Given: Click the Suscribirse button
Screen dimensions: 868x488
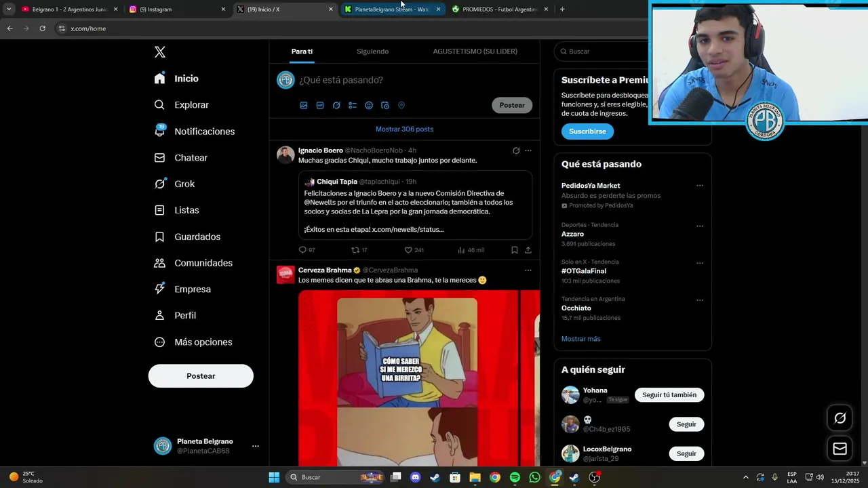Looking at the screenshot, I should 587,131.
